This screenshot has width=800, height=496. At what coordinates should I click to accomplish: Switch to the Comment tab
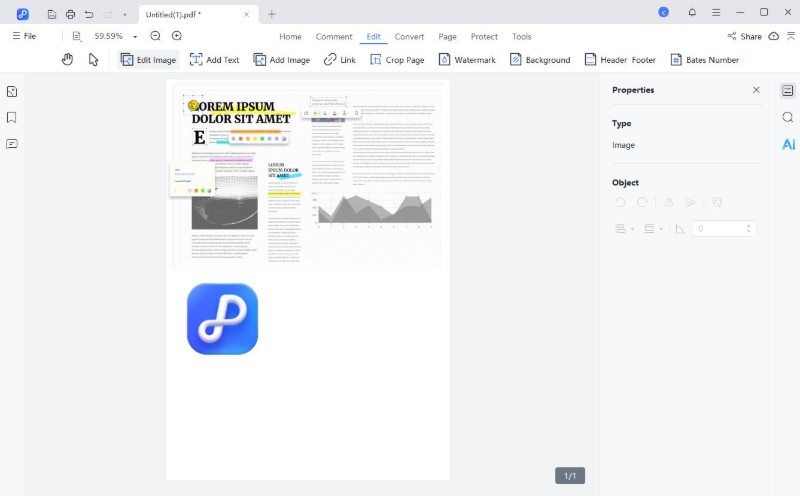tap(334, 37)
